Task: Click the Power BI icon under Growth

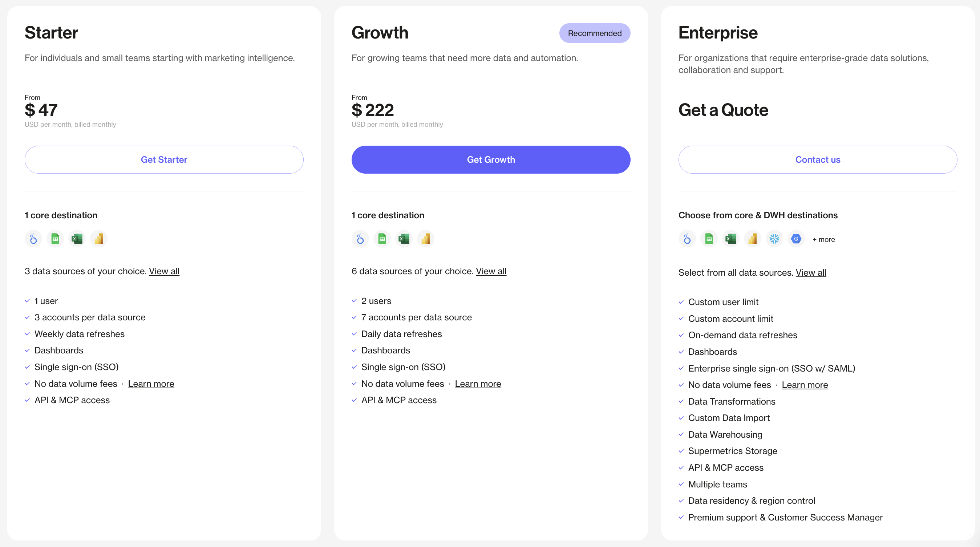Action: 426,239
